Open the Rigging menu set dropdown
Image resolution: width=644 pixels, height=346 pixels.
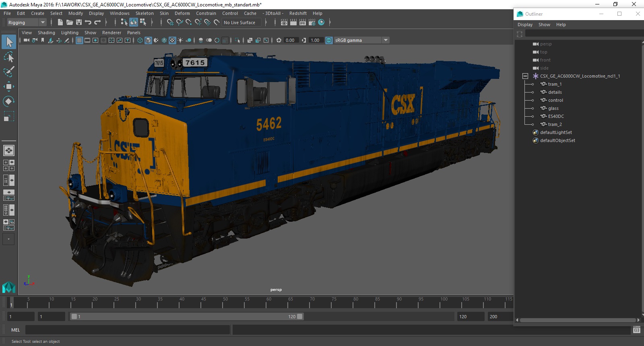[27, 23]
